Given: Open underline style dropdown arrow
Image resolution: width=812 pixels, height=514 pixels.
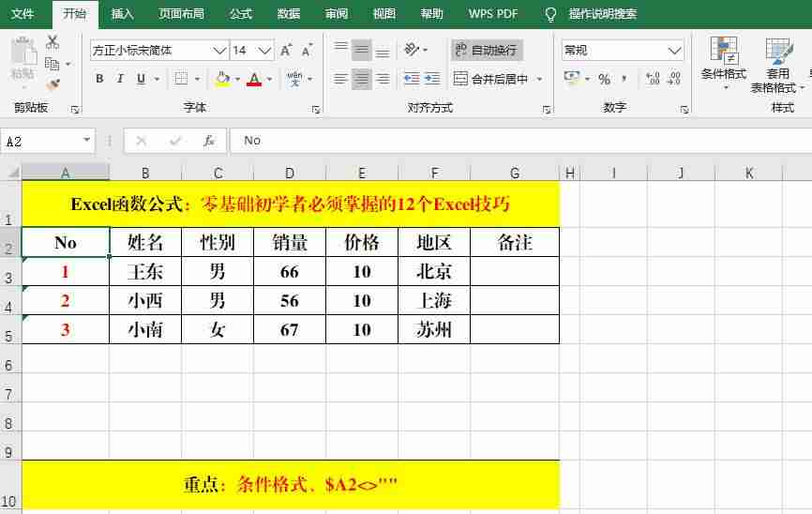Looking at the screenshot, I should click(157, 80).
